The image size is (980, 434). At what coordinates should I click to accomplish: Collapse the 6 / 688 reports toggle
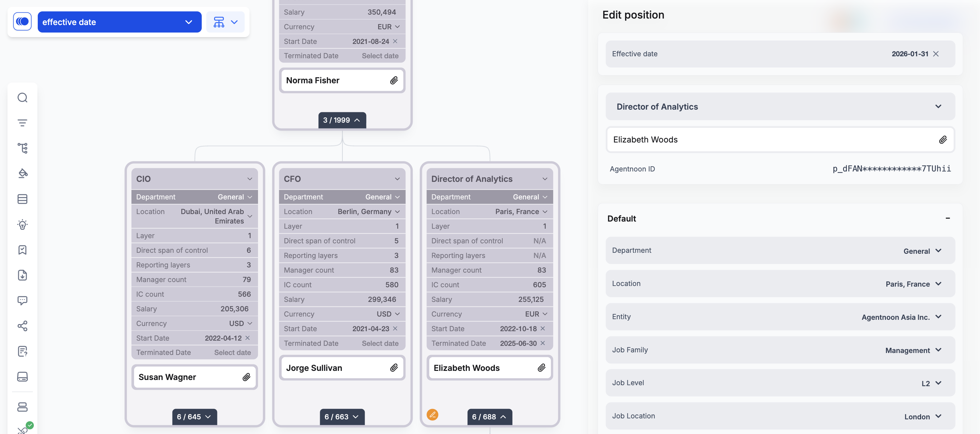[489, 417]
